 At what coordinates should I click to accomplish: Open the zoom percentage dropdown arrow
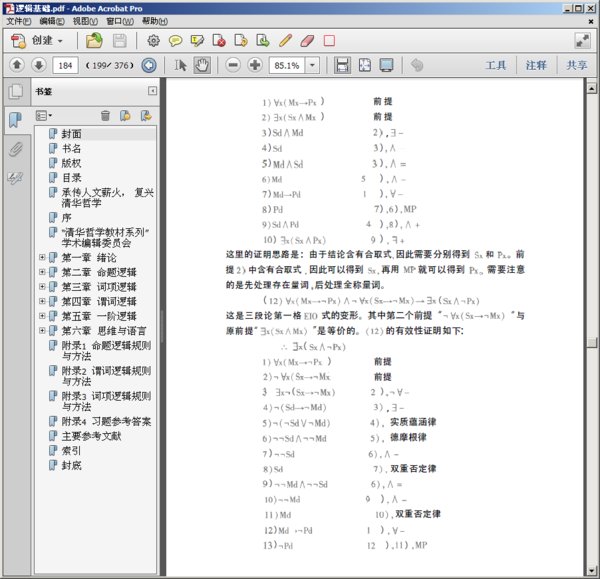click(x=312, y=65)
